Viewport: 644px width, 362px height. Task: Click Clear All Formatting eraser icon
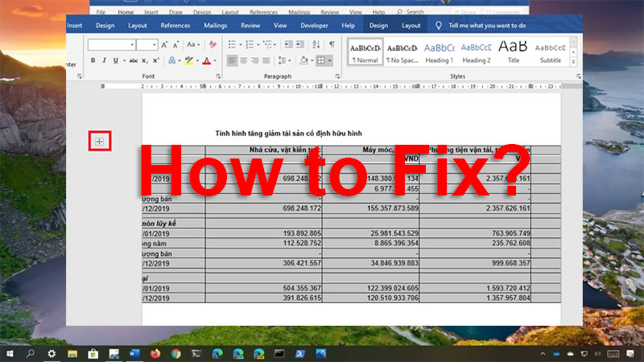point(213,44)
